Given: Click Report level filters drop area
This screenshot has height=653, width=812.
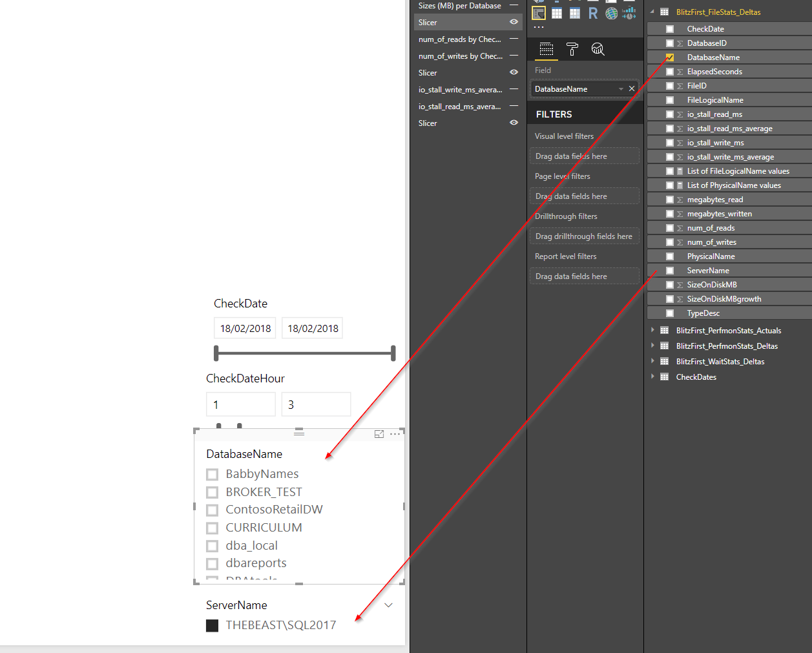Looking at the screenshot, I should (585, 276).
